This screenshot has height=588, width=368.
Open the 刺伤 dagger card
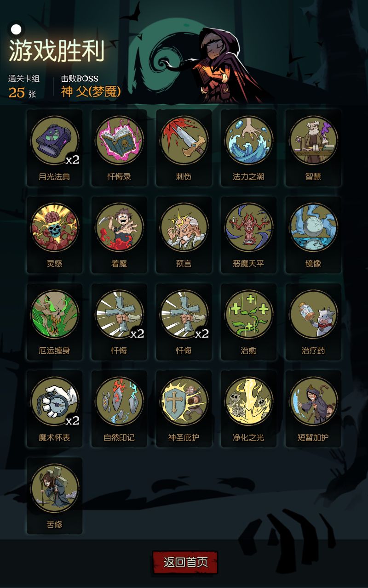(184, 147)
